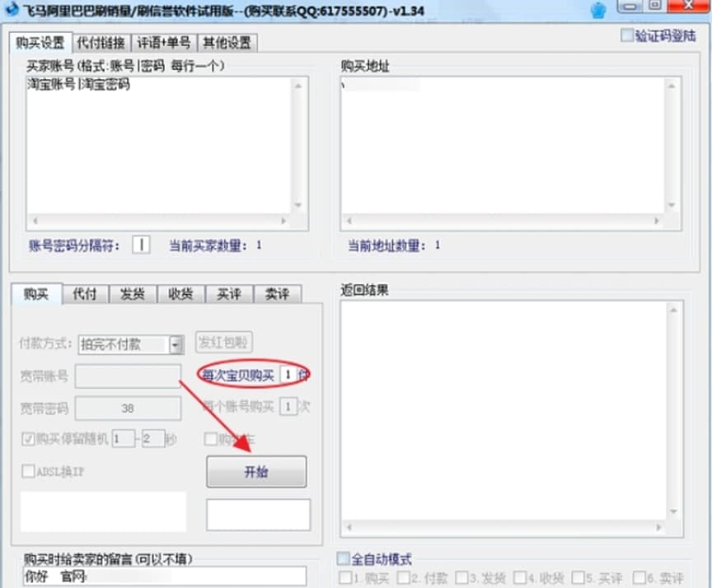Click the 开始 button

[x=256, y=472]
